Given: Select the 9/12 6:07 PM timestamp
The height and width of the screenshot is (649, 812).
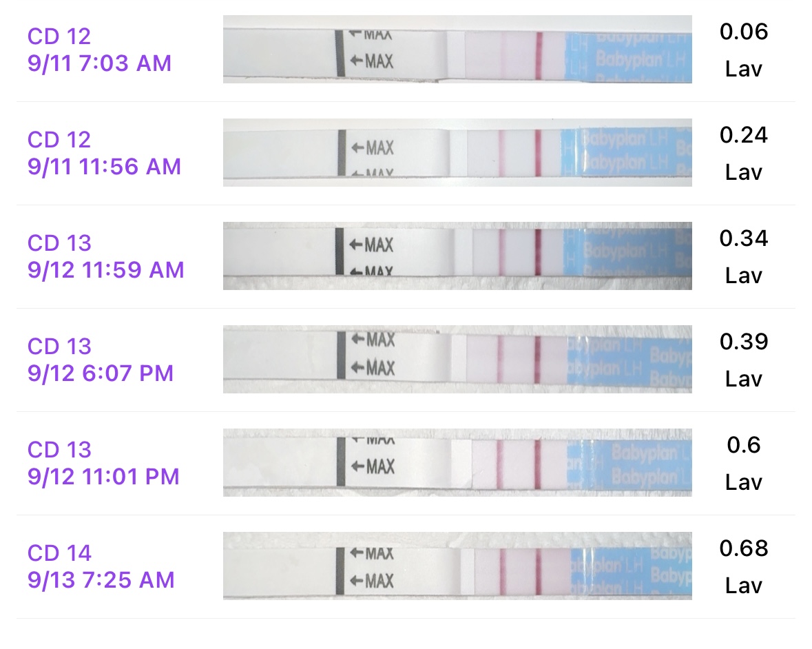Looking at the screenshot, I should click(101, 373).
